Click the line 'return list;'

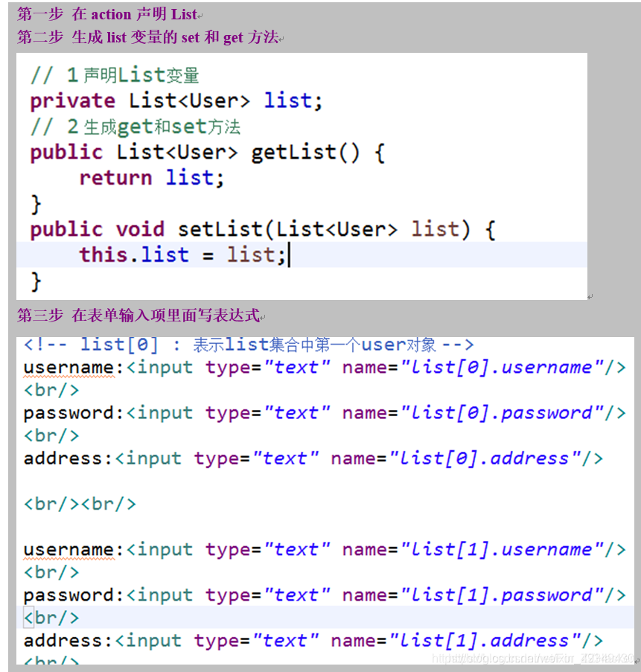[x=152, y=178]
